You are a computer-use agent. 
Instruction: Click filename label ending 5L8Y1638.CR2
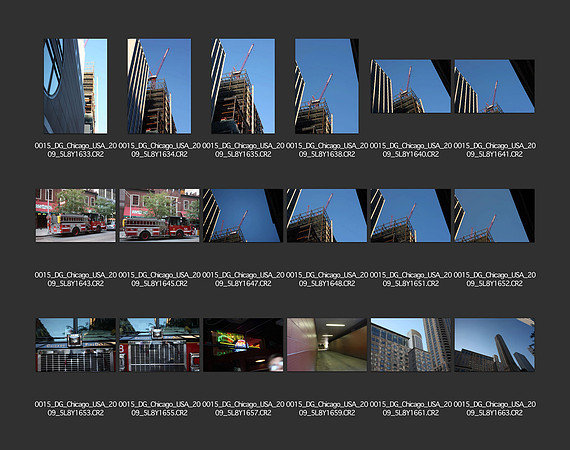(327, 150)
